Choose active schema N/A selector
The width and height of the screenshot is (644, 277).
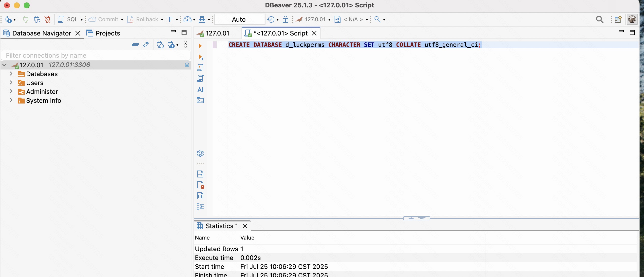click(x=351, y=19)
